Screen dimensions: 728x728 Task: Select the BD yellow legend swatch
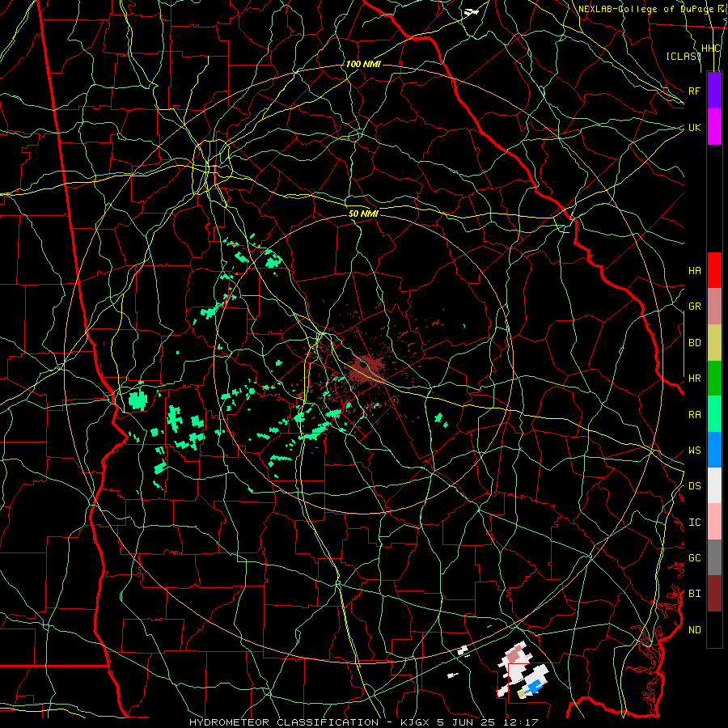[x=714, y=342]
